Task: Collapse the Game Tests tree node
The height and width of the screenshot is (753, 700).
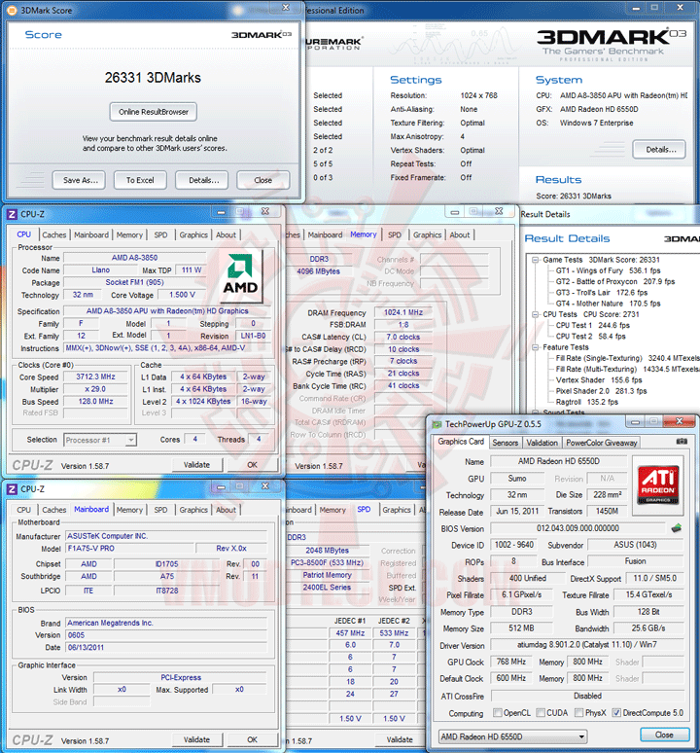Action: click(536, 260)
